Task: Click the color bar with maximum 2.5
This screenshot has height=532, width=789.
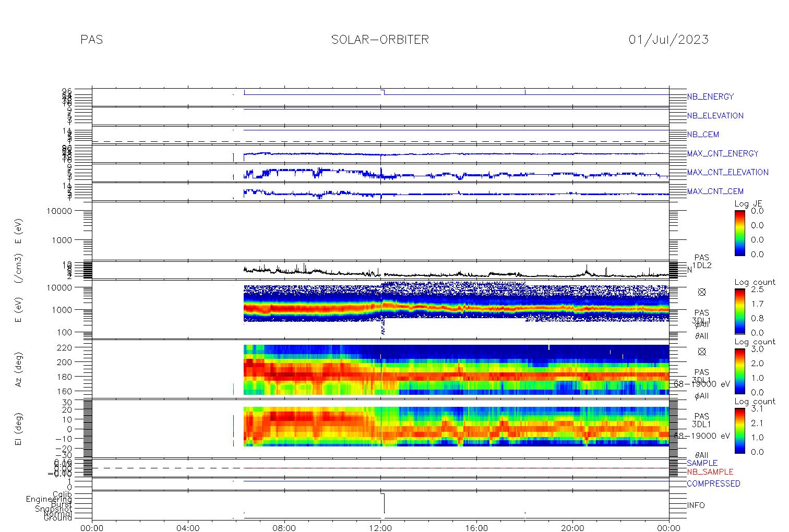Action: point(740,311)
